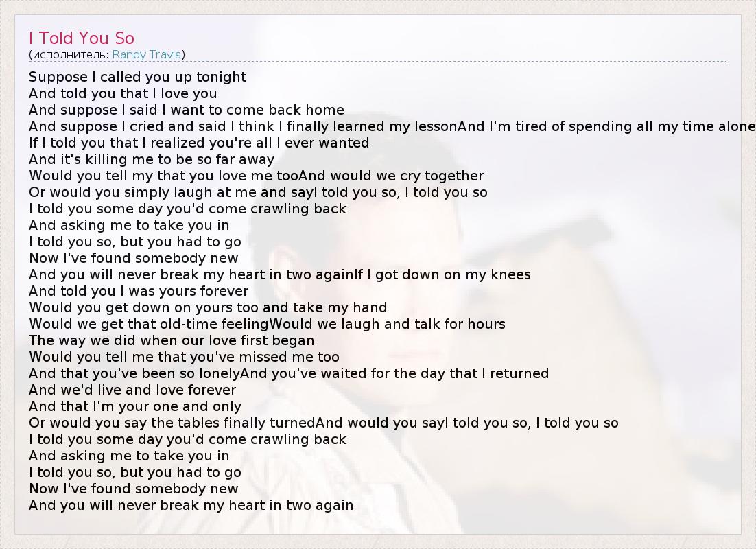Click the line The way we did when our love first began
Screen dimensions: 756x549
tap(172, 340)
